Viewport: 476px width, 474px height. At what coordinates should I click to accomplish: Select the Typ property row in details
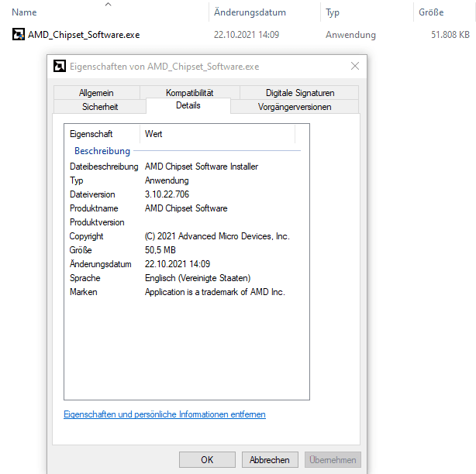(x=186, y=180)
